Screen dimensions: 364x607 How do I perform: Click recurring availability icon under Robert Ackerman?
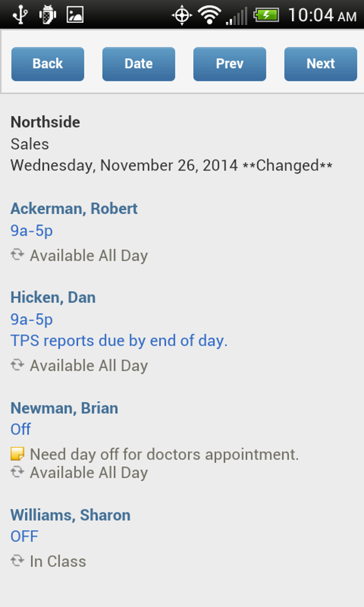point(17,255)
